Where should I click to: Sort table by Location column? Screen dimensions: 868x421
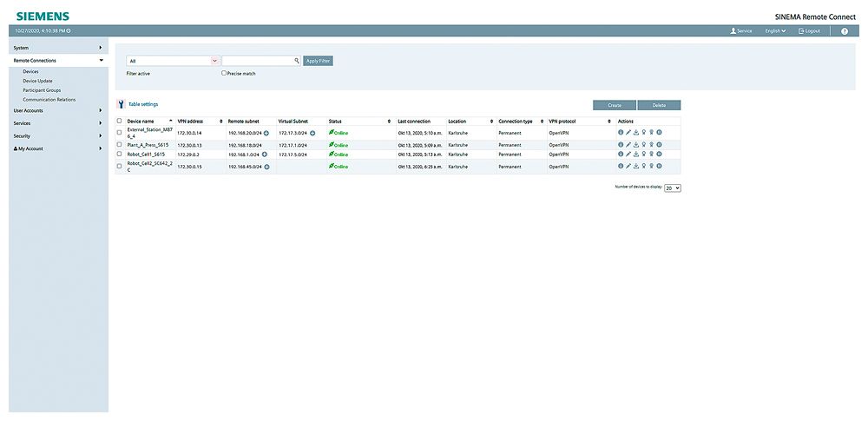[x=470, y=122]
